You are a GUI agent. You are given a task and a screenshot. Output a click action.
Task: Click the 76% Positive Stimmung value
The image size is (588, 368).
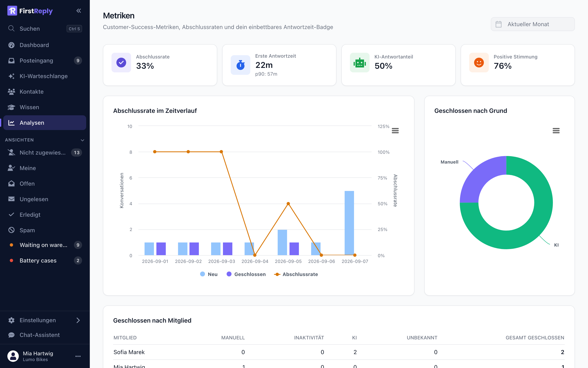[x=502, y=66]
